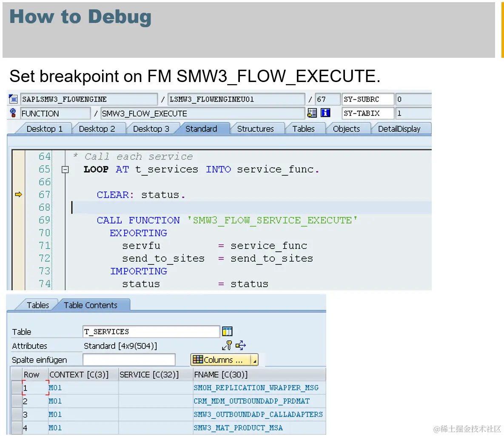Click the SERVICE [C(32)] column header
Viewport: 504px width, 436px height.
click(x=155, y=375)
